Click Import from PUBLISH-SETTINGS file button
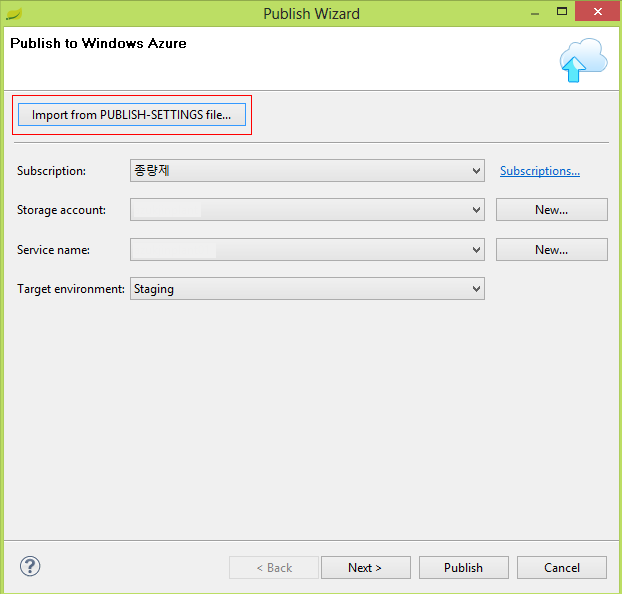 (132, 115)
